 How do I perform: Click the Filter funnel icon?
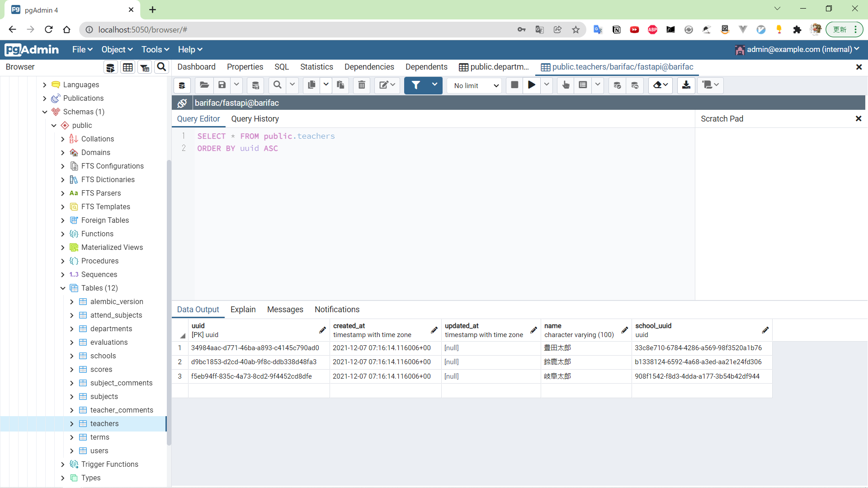click(416, 85)
